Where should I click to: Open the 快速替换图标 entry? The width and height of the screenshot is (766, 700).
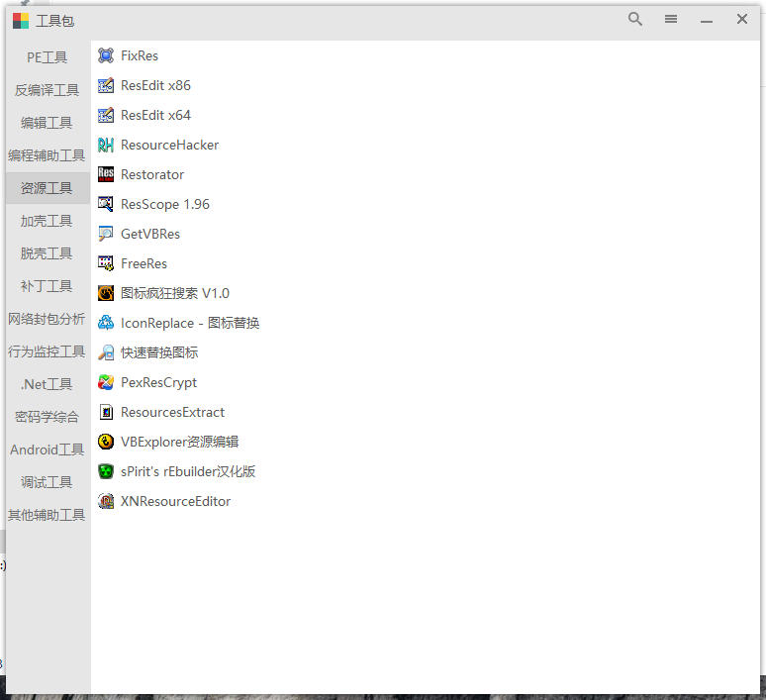pos(159,352)
